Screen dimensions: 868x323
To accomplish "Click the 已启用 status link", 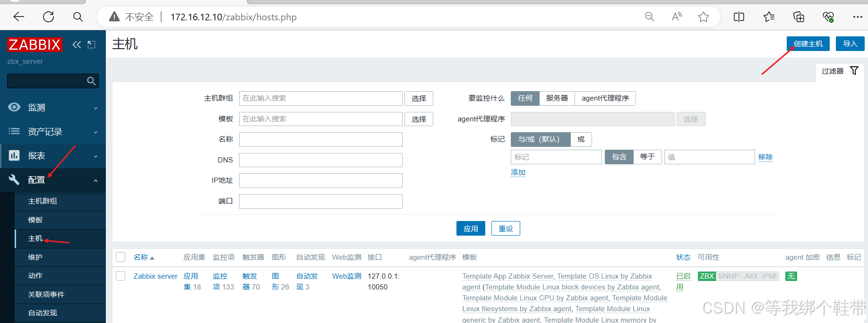I will (x=683, y=281).
